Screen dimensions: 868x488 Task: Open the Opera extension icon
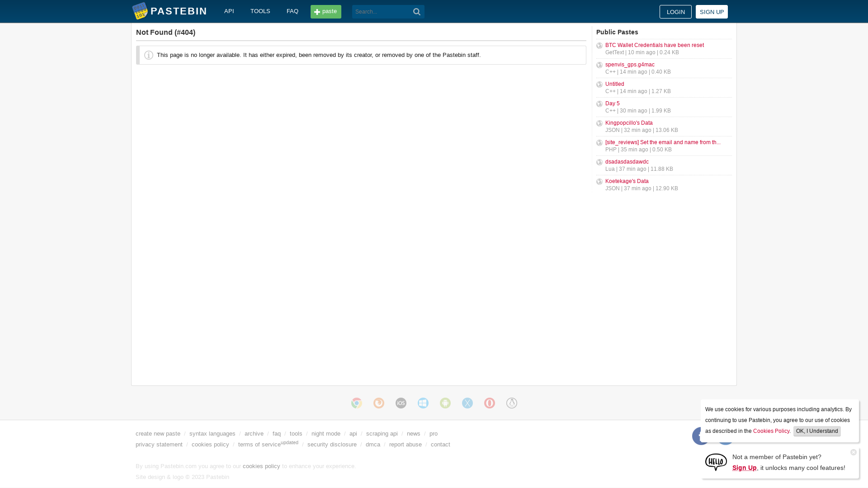[x=490, y=403]
